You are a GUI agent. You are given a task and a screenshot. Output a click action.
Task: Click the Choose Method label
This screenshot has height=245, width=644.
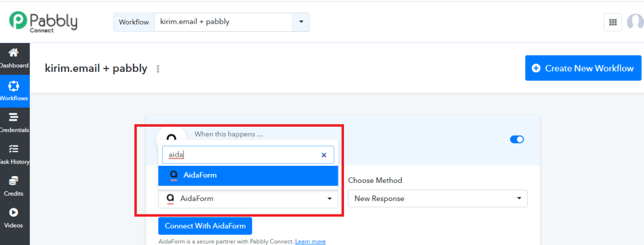coord(375,180)
